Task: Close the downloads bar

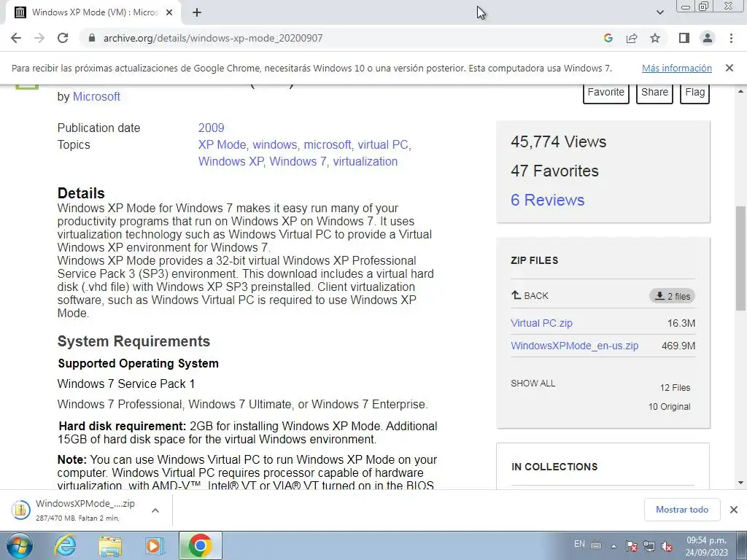Action: pyautogui.click(x=734, y=510)
